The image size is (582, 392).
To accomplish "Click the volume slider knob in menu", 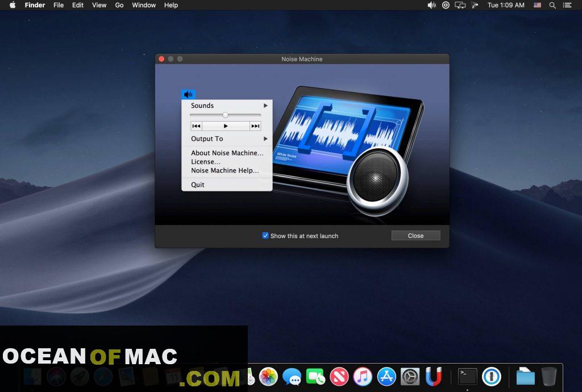I will [225, 115].
